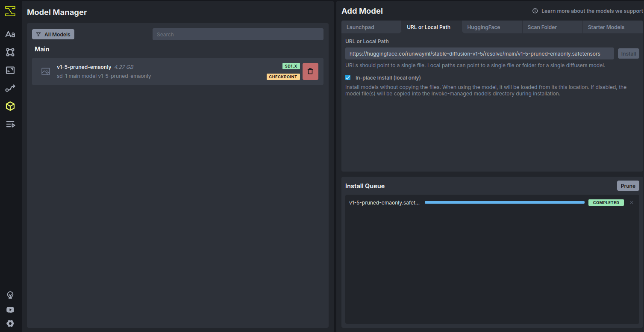
Task: Open the YouTube video tutorials icon
Action: pyautogui.click(x=10, y=310)
